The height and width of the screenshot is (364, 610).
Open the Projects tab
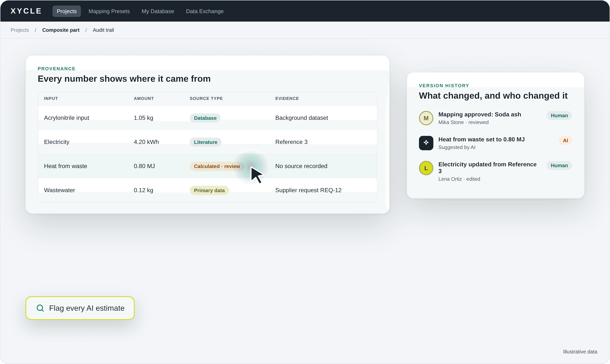(x=67, y=11)
